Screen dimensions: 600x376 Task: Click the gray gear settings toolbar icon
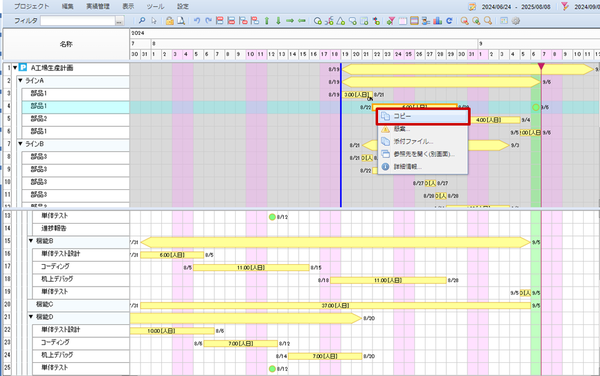coord(516,21)
